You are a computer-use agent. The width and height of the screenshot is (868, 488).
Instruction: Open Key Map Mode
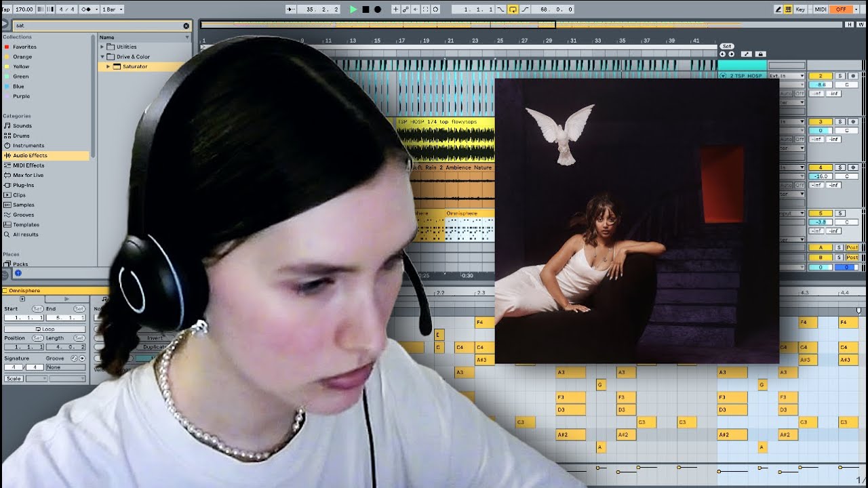coord(801,9)
